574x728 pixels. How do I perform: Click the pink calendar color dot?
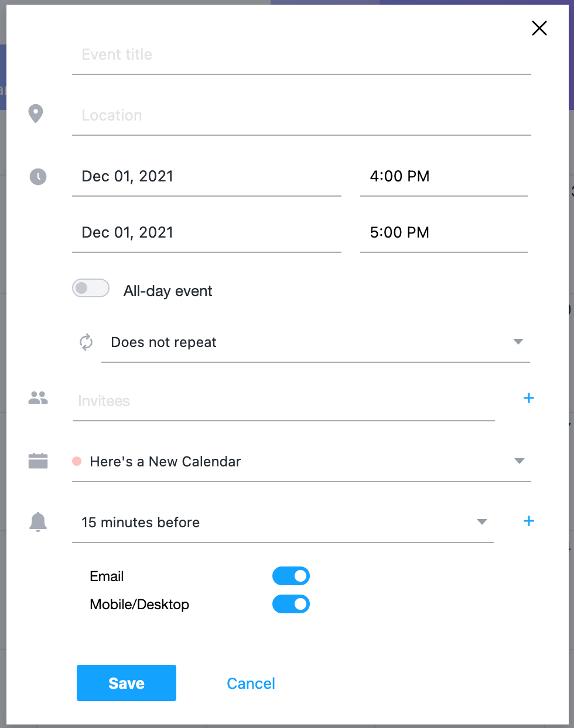tap(77, 461)
